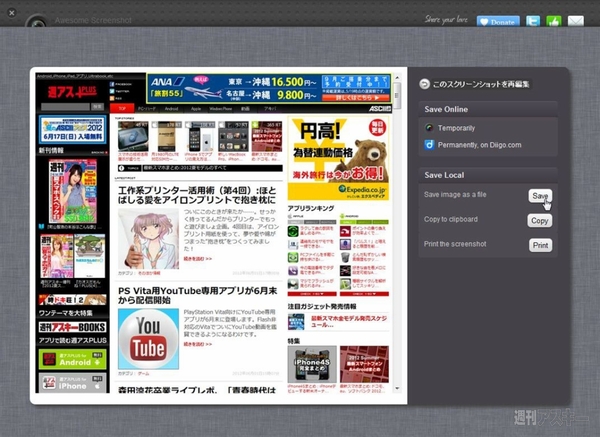Screen dimensions: 600x437
Task: Click 続きを読む under the YouTube article
Action: point(197,344)
